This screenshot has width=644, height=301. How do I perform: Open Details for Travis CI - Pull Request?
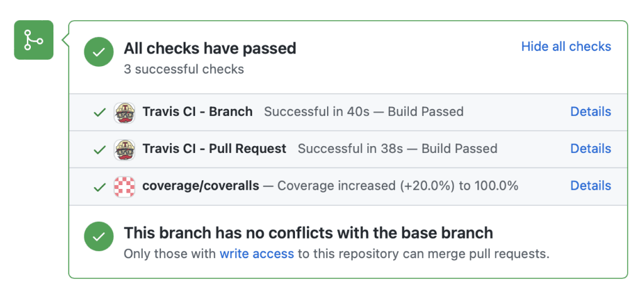[x=591, y=149]
